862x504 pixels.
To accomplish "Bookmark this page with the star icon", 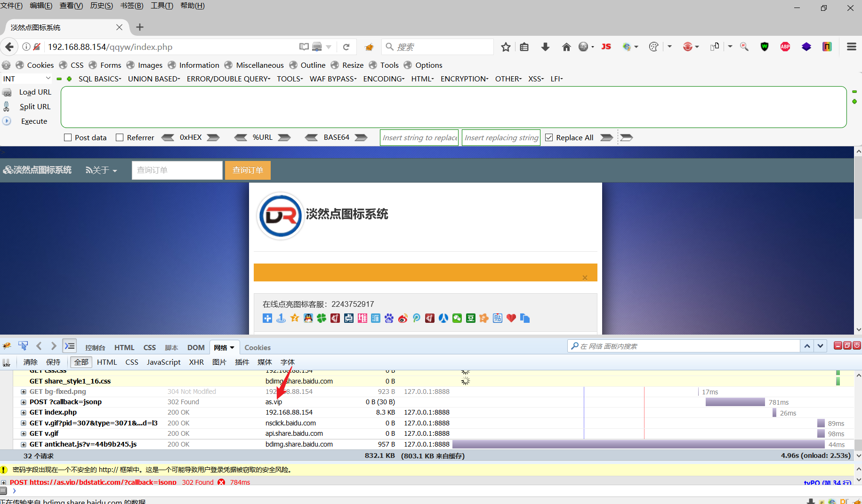I will click(506, 47).
